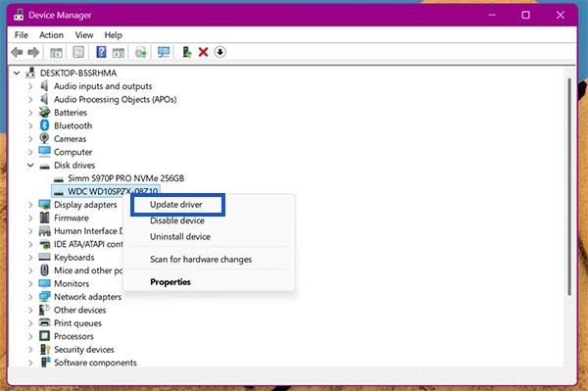Viewport: 588px width, 391px height.
Task: Choose Disable device in context menu
Action: click(x=177, y=220)
